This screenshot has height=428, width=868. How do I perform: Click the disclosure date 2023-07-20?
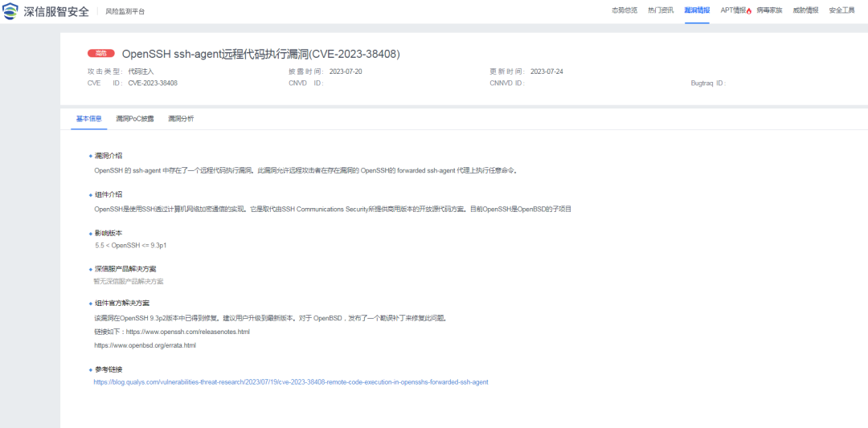pyautogui.click(x=346, y=71)
